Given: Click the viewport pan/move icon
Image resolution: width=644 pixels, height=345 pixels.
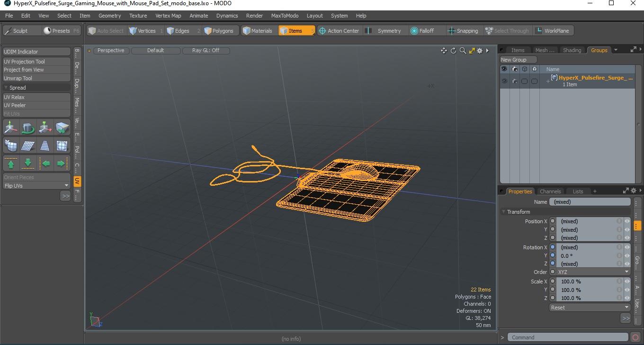Looking at the screenshot, I should [x=444, y=51].
